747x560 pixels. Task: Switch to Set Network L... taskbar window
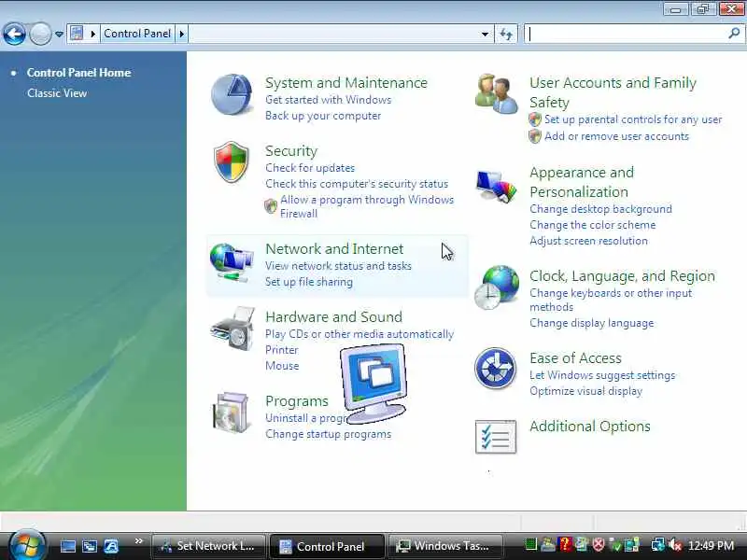click(x=208, y=546)
